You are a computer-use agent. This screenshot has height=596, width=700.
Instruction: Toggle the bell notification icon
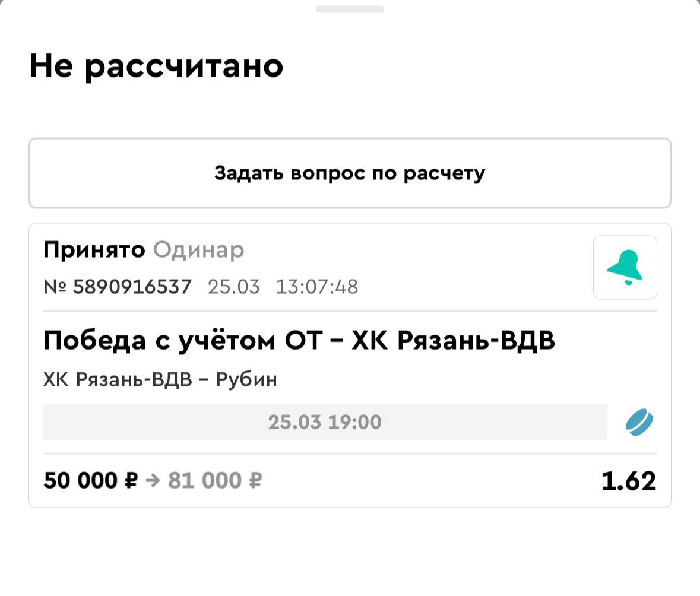625,268
